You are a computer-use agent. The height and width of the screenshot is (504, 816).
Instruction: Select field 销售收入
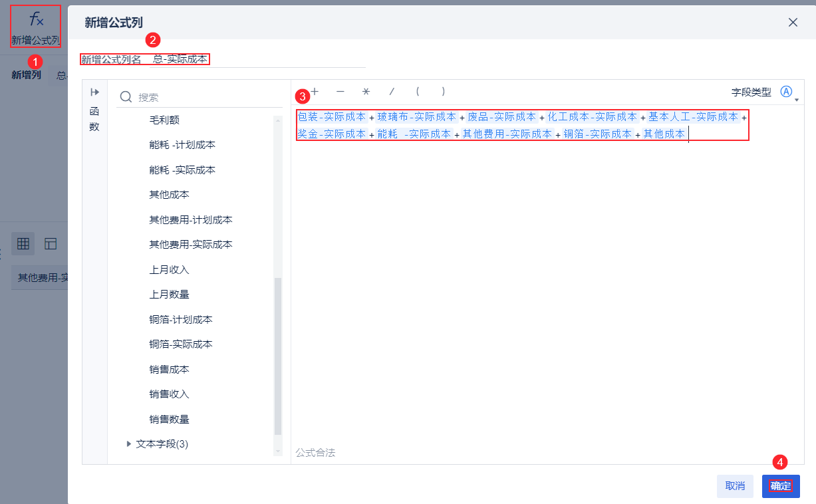[x=170, y=394]
